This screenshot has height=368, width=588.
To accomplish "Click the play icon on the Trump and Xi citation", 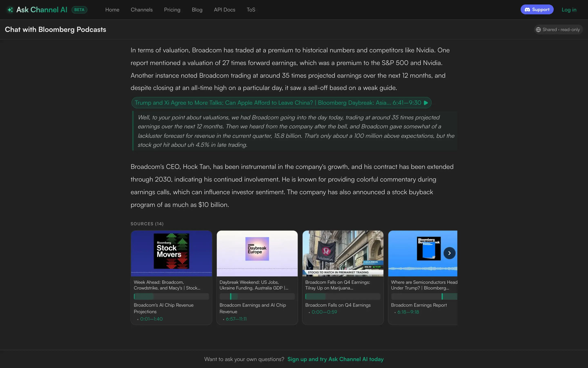I will coord(426,103).
